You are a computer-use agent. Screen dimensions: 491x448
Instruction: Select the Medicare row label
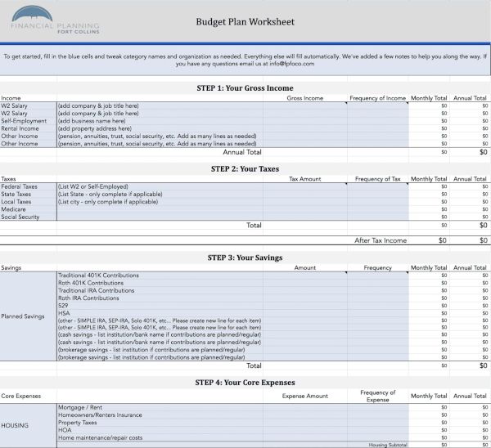[13, 209]
